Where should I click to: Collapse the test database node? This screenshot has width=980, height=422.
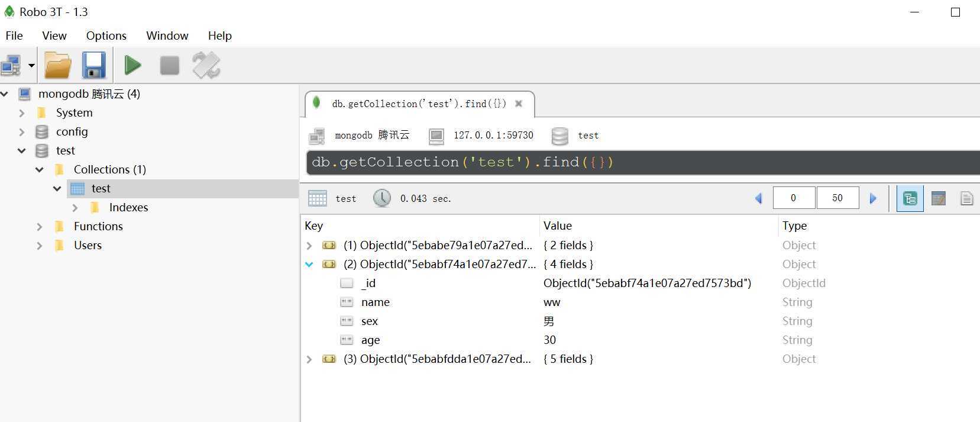(22, 150)
